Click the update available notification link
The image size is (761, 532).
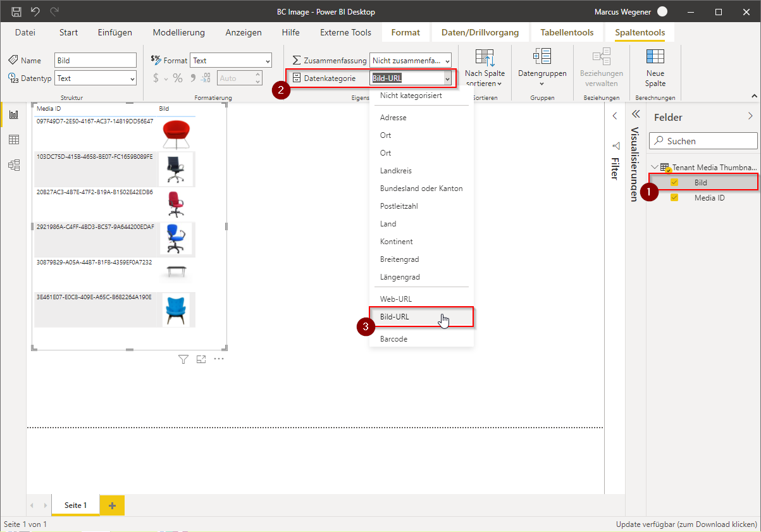click(x=686, y=524)
